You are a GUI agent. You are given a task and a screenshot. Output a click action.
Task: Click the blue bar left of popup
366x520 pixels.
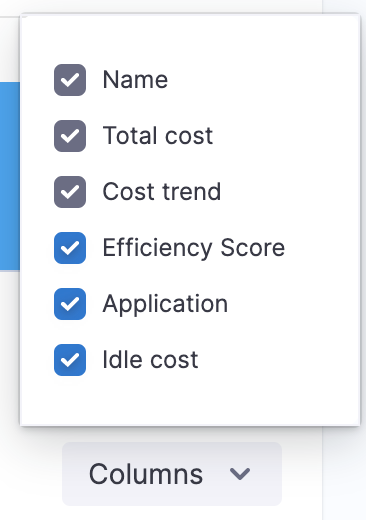pos(10,176)
